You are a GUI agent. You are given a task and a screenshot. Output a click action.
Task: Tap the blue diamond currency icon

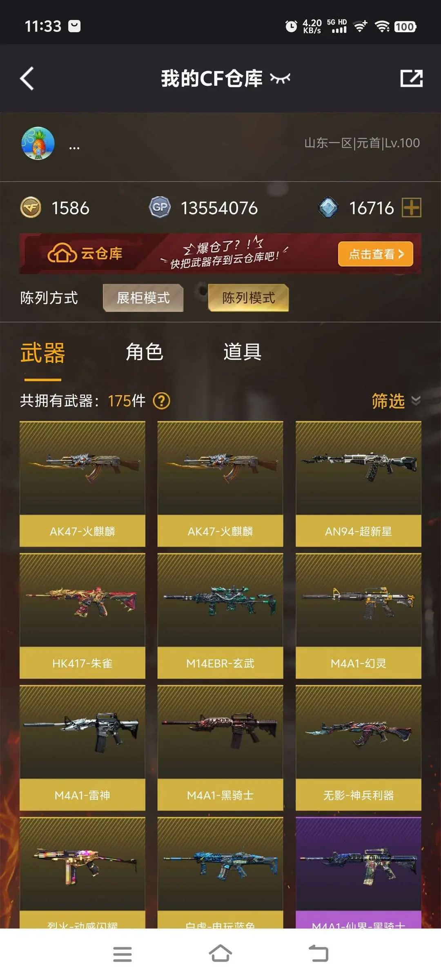coord(328,207)
